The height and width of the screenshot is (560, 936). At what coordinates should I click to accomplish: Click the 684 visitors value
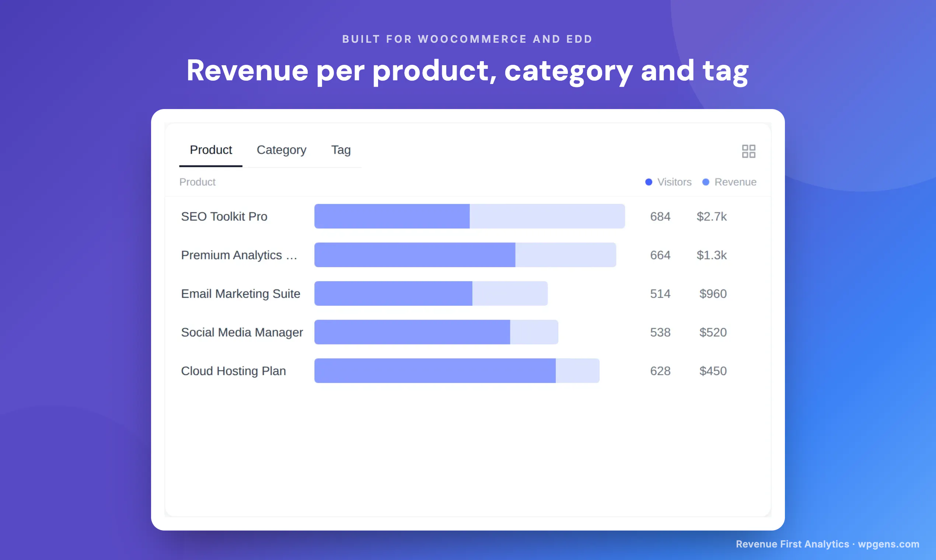click(660, 217)
